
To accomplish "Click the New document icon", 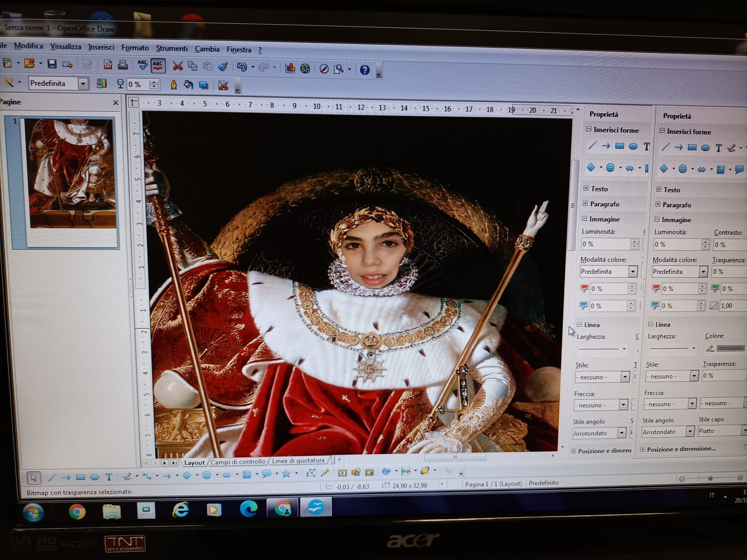I will (7, 63).
